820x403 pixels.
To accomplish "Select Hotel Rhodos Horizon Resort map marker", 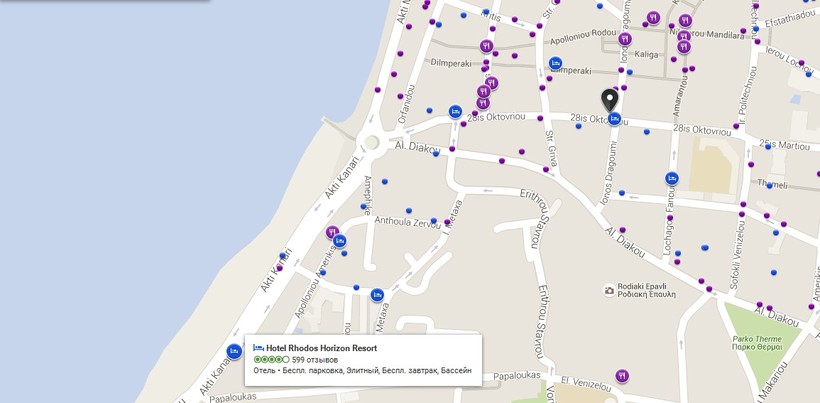I will (x=234, y=351).
